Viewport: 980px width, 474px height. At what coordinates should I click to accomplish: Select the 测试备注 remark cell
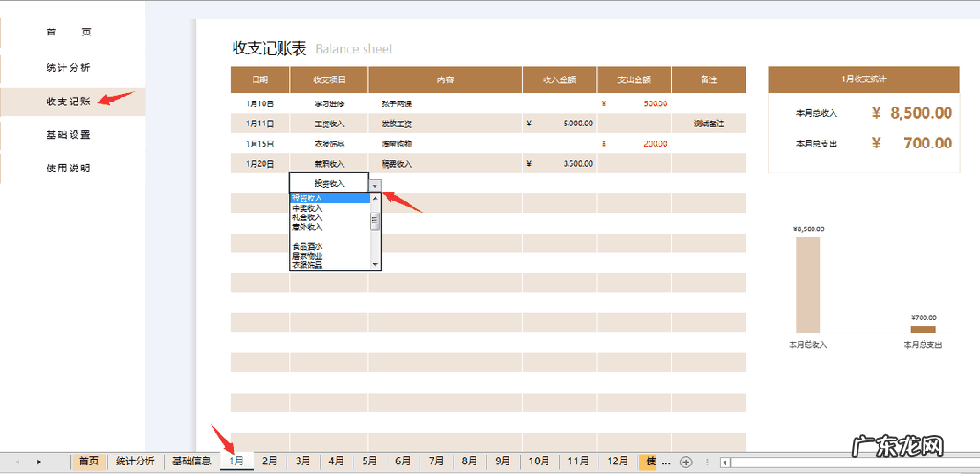point(709,124)
